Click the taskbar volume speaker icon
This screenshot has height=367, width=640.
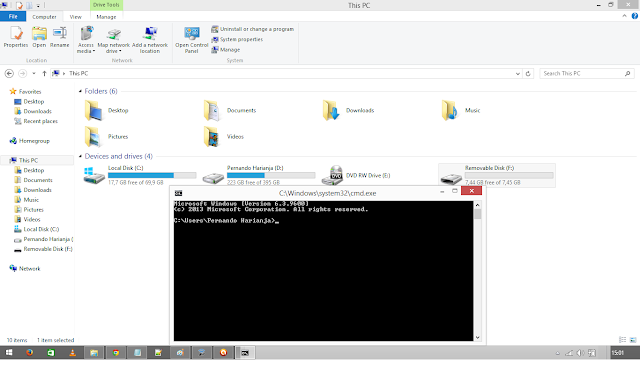coord(580,353)
